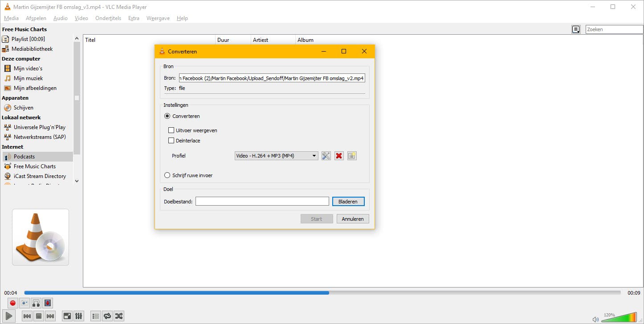Sort the playlist by the Titel column
The width and height of the screenshot is (644, 324).
(149, 40)
